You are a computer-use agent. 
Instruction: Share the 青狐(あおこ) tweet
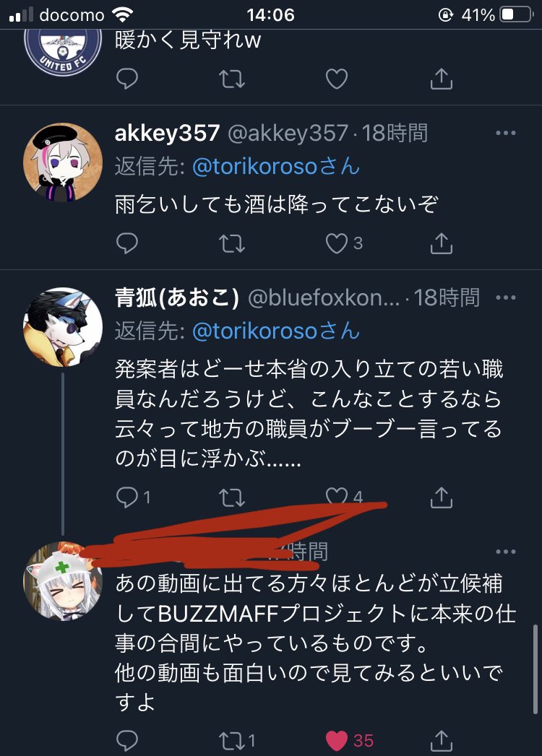pyautogui.click(x=441, y=497)
